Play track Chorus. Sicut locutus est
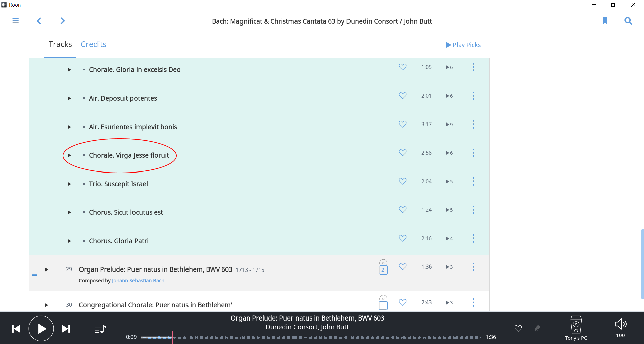 [69, 212]
